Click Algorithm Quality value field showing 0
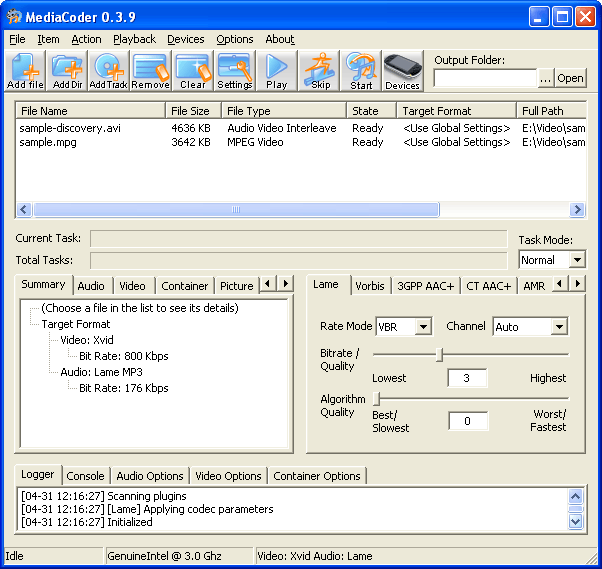 pyautogui.click(x=468, y=421)
